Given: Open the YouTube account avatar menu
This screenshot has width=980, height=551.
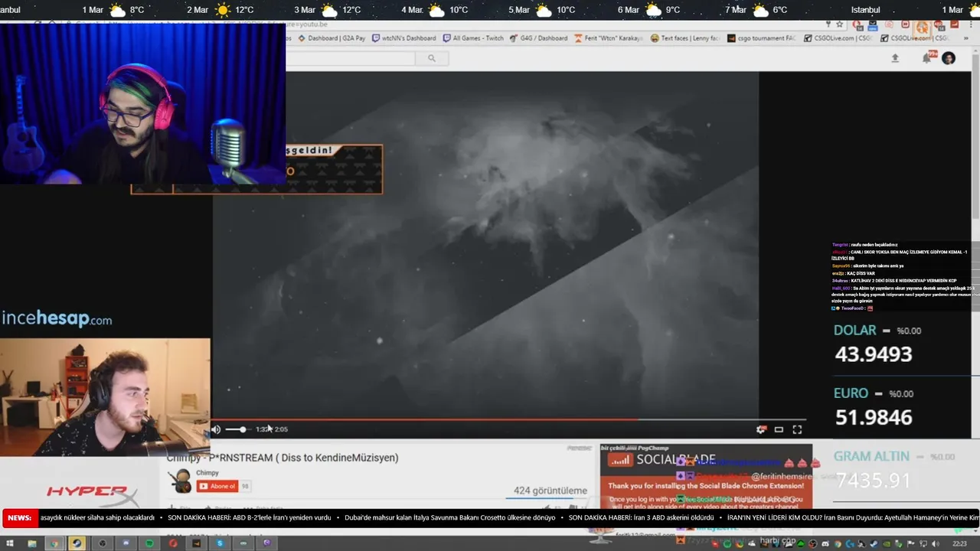Looking at the screenshot, I should point(949,58).
